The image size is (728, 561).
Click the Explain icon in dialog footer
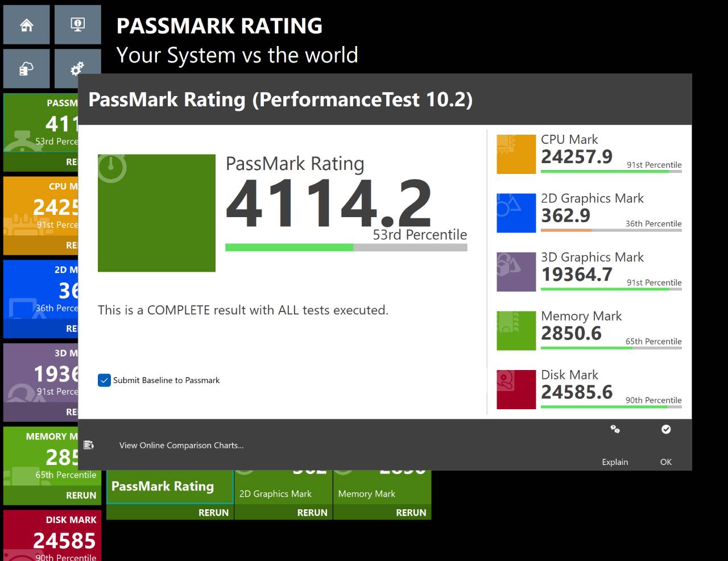pos(615,429)
